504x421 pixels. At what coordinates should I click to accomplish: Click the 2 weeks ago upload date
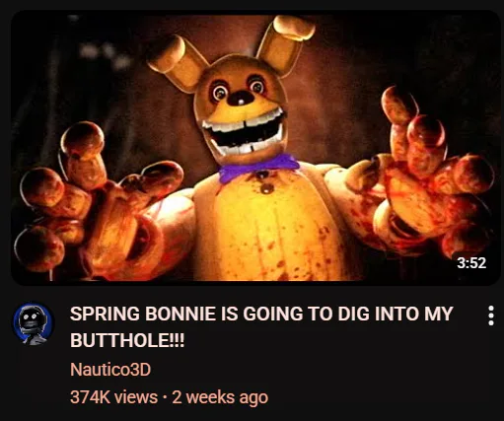tap(220, 397)
